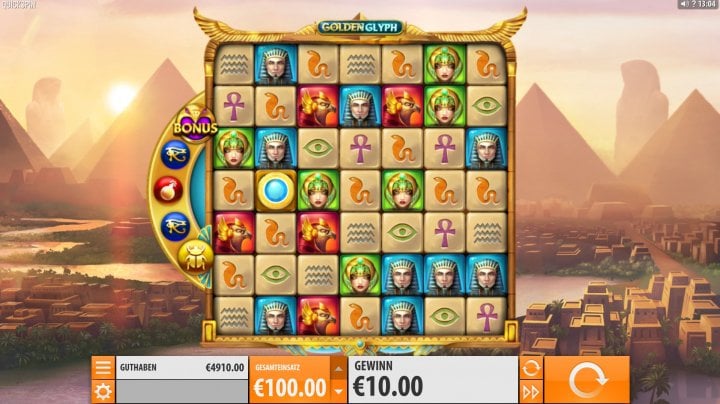The height and width of the screenshot is (404, 720).
Task: Select the golden scarab power-up orb
Action: pos(196,257)
